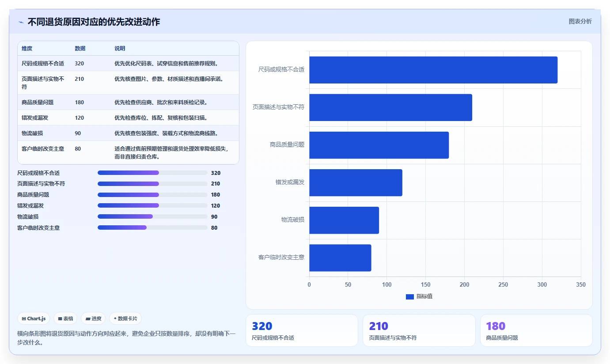610x364 pixels.
Task: Click the chart y-axis label 尺码或规格不合适
Action: (281, 70)
